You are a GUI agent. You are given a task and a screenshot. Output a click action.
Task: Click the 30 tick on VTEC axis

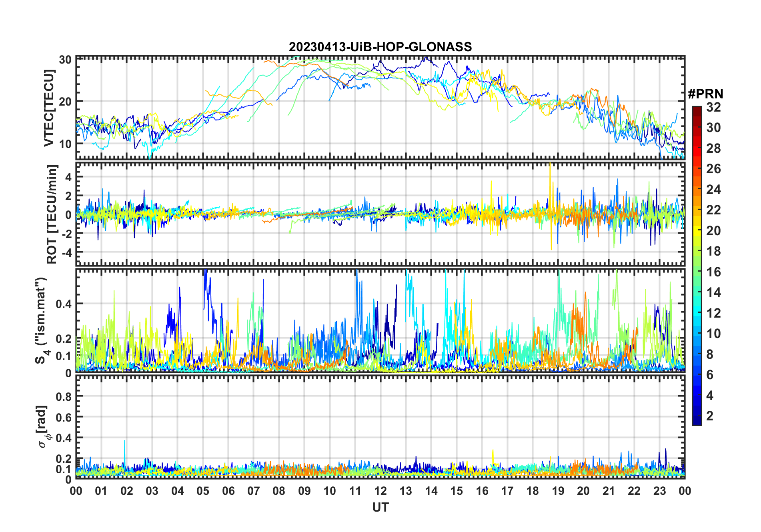click(x=65, y=60)
